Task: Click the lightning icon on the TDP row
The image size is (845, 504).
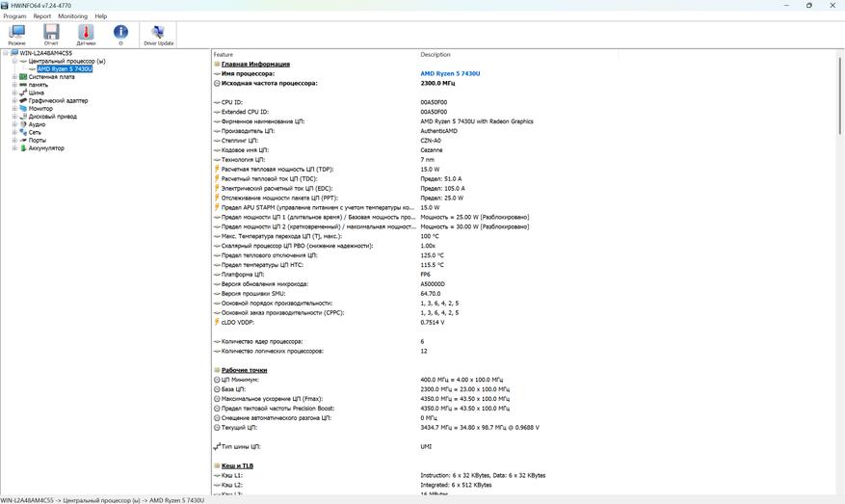Action: coord(217,169)
